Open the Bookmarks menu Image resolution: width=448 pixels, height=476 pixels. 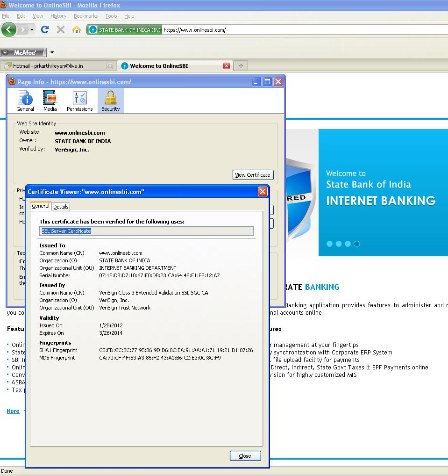pos(86,16)
